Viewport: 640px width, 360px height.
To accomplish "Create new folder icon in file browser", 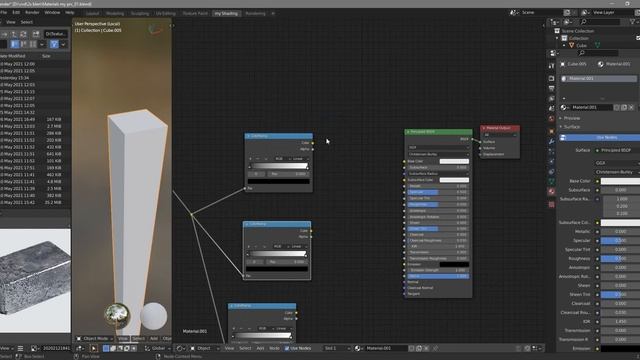I will [36, 34].
